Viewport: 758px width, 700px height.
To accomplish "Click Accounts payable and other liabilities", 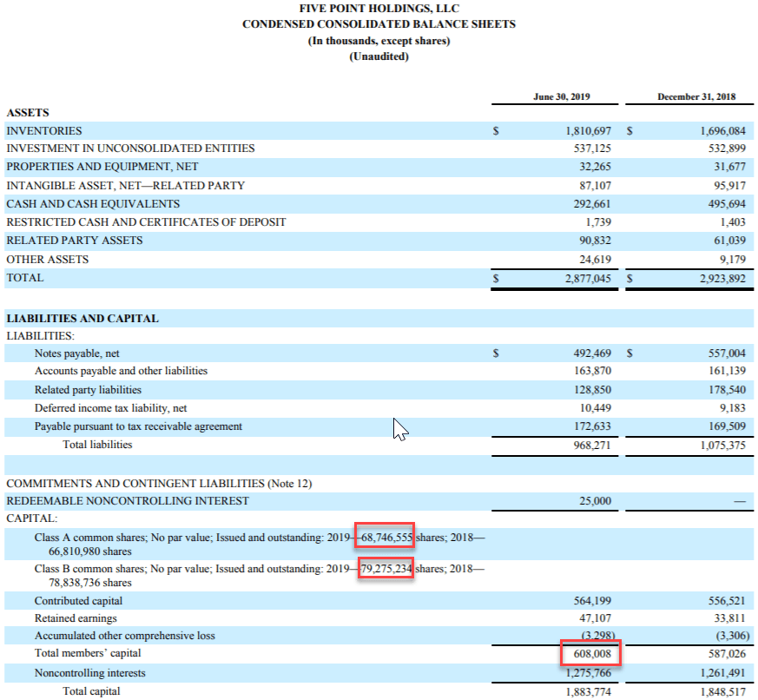I will tap(121, 371).
